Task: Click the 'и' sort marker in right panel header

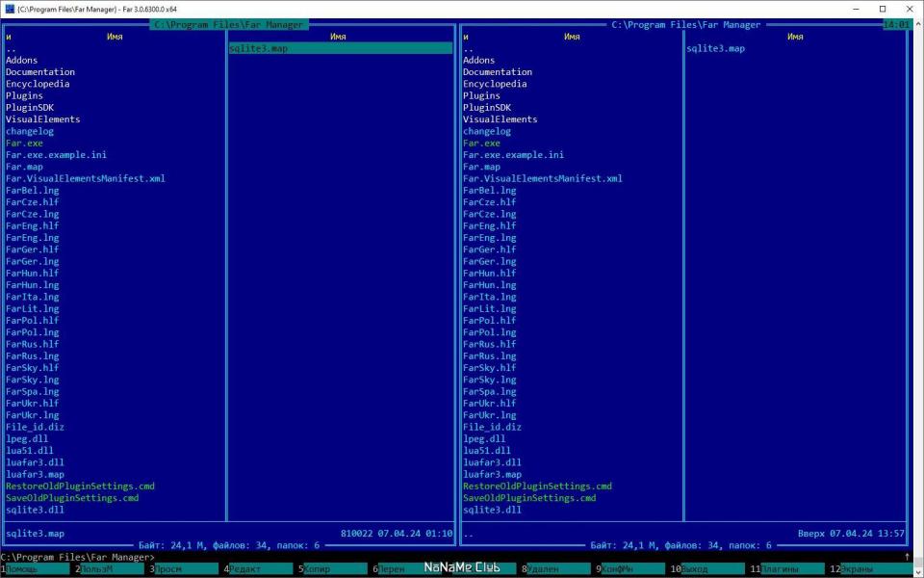Action: coord(466,37)
